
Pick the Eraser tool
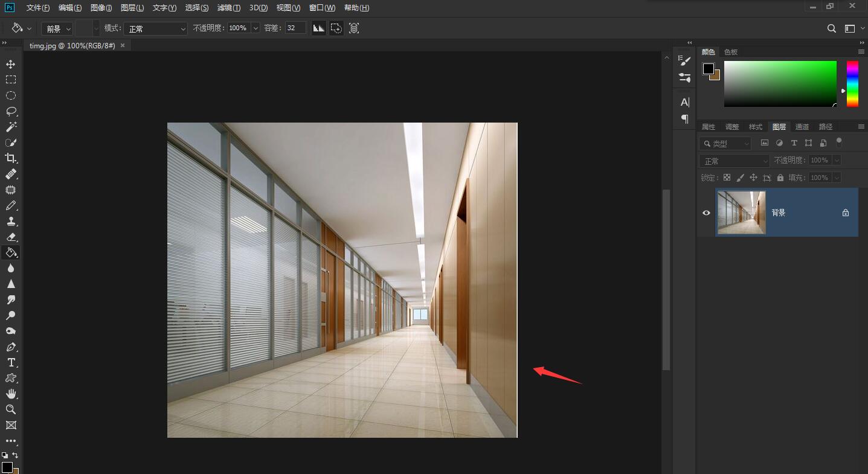click(11, 237)
